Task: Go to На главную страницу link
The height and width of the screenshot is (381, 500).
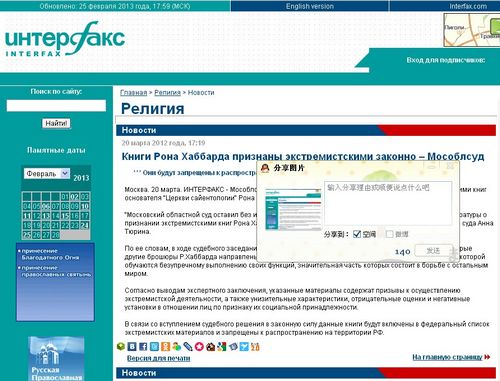Action: tap(447, 357)
